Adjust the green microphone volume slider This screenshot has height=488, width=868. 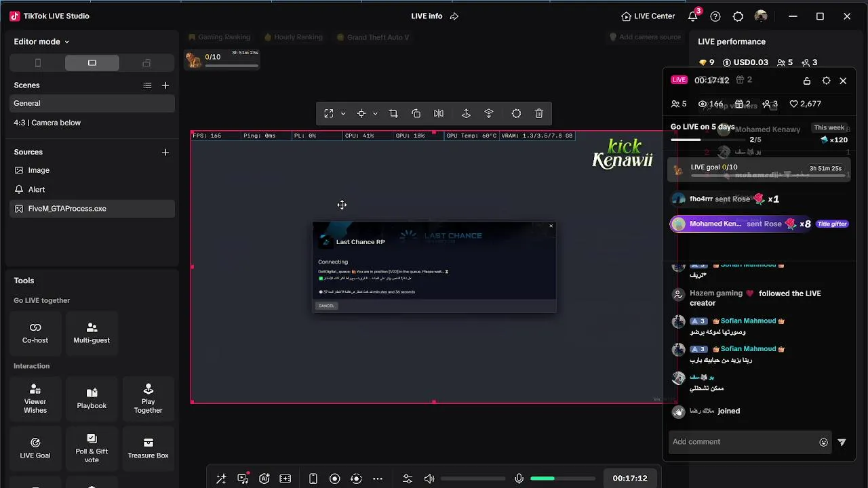click(563, 479)
